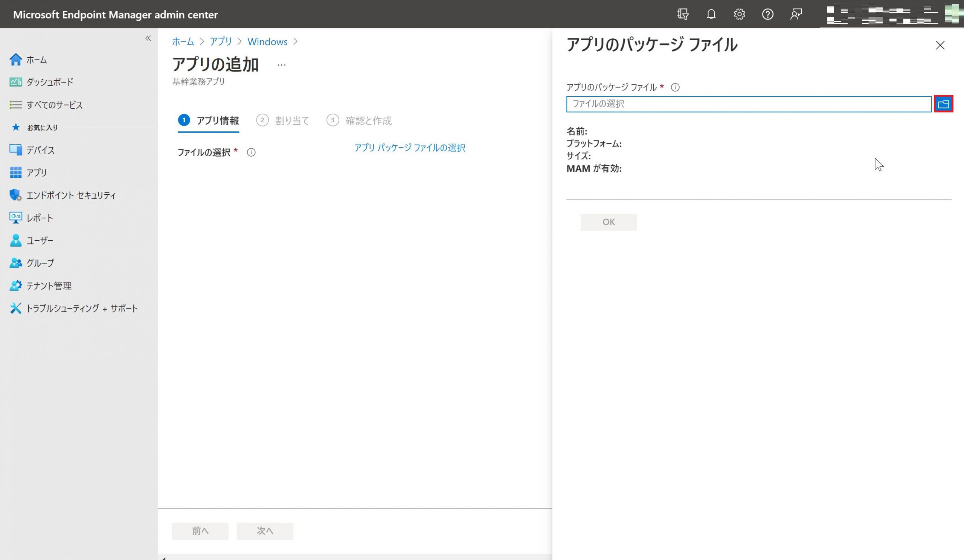
Task: Go to テナント管理 in sidebar
Action: coord(49,286)
